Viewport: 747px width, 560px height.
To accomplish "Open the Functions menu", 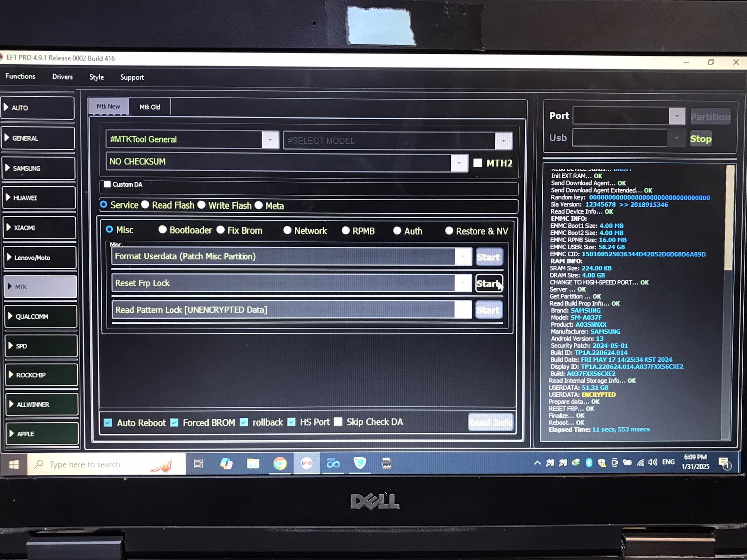I will point(20,76).
